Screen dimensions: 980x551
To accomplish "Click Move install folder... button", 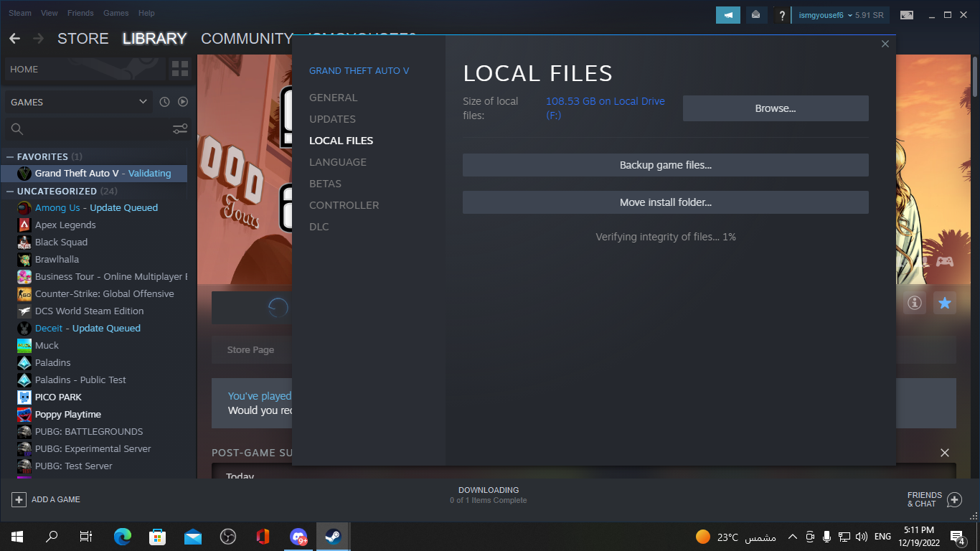I will click(x=666, y=202).
